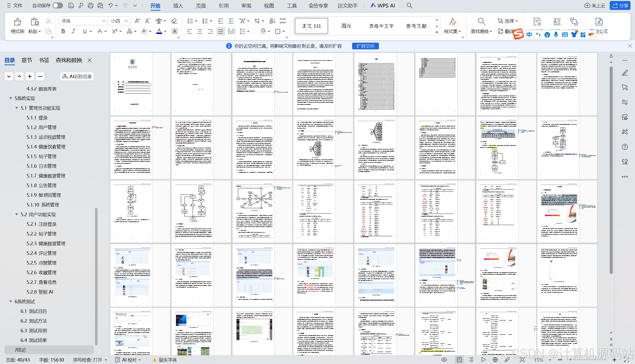Collapse the 5.2 用户功能实现 node

17,214
